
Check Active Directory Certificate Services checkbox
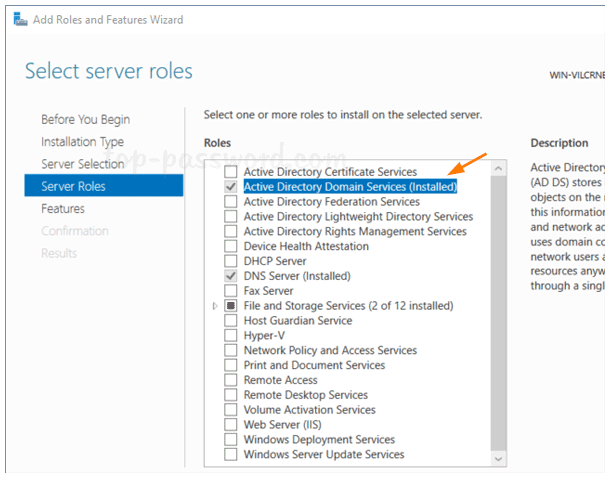click(x=231, y=172)
